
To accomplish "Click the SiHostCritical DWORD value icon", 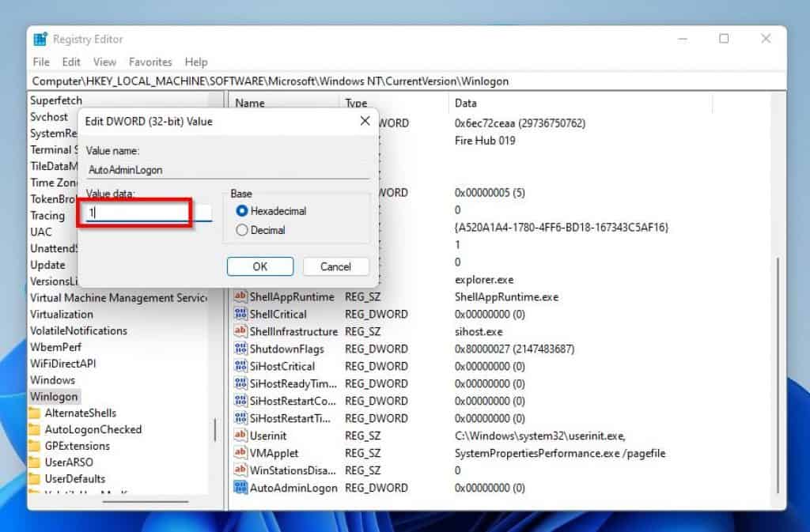I will pyautogui.click(x=240, y=366).
